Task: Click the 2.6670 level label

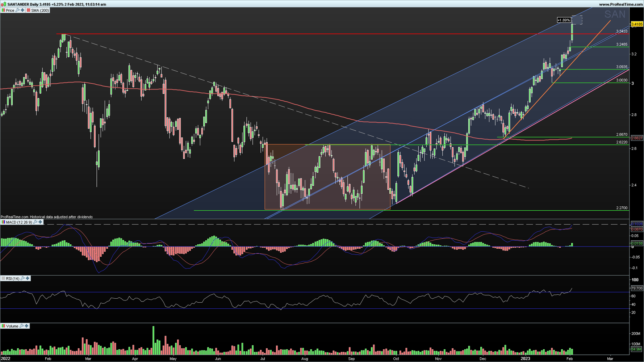Action: coord(622,135)
